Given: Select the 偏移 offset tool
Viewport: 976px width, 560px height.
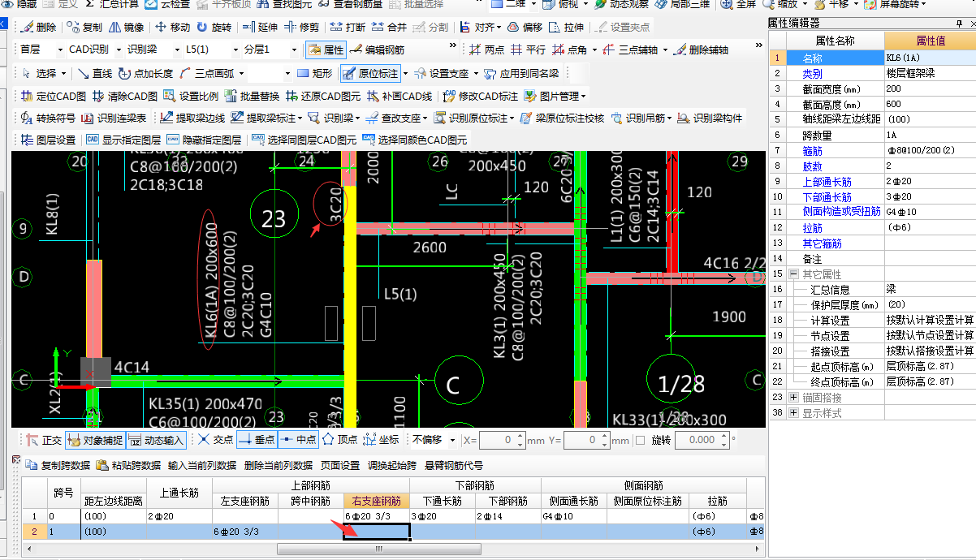Looking at the screenshot, I should pyautogui.click(x=525, y=27).
